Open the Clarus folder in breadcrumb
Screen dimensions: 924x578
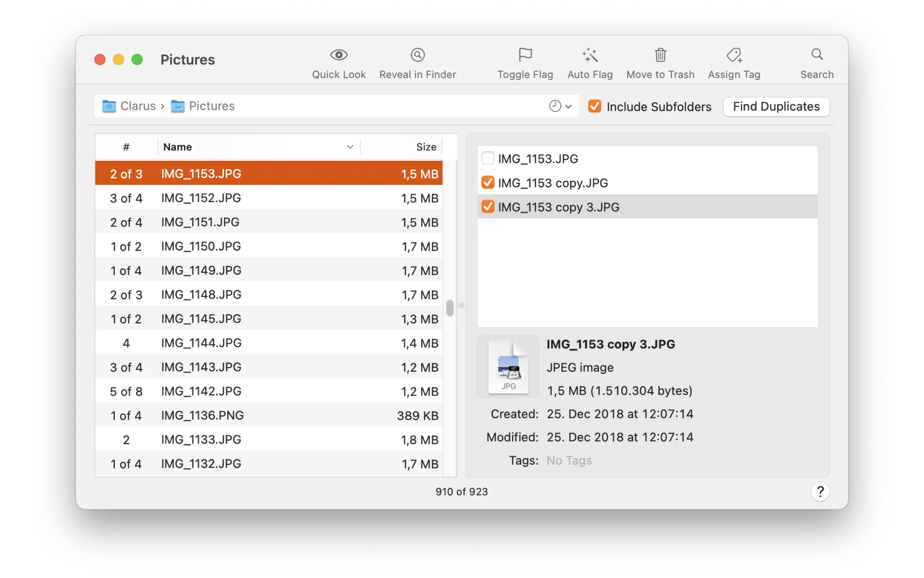(x=137, y=106)
